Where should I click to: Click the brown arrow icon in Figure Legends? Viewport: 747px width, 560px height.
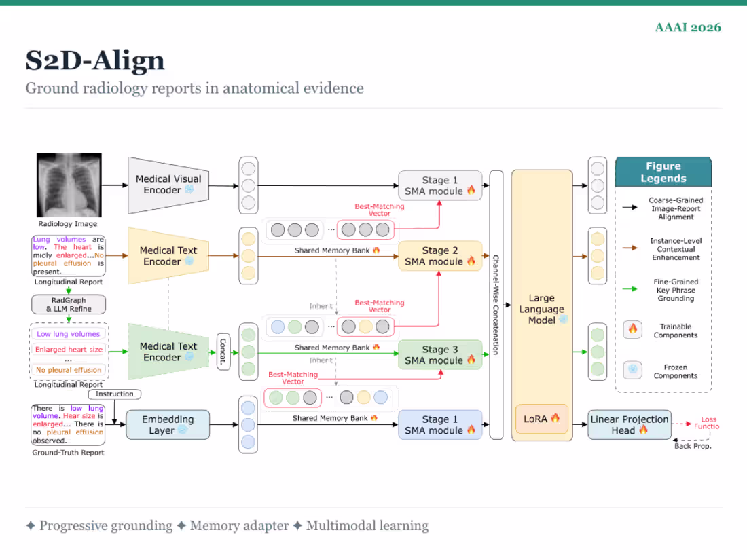630,248
